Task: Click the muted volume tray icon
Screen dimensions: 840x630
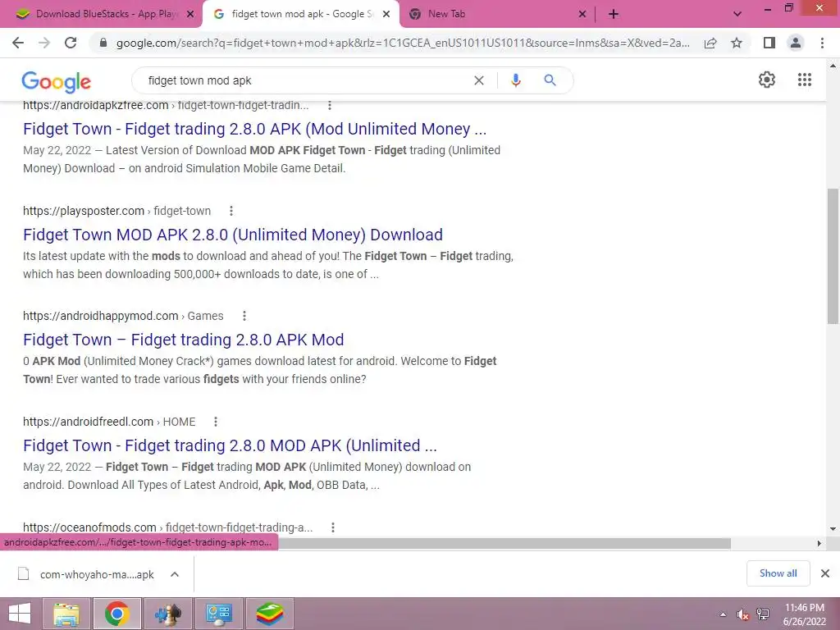Action: (x=742, y=614)
